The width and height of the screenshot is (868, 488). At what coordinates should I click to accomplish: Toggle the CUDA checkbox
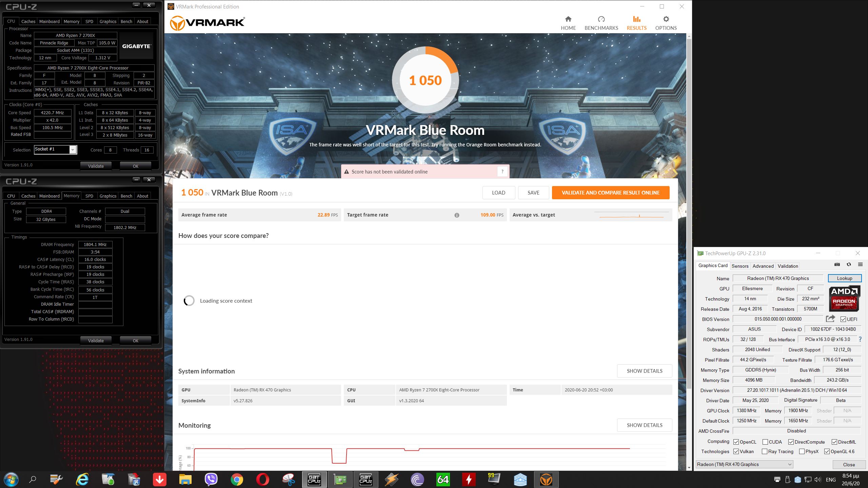765,442
